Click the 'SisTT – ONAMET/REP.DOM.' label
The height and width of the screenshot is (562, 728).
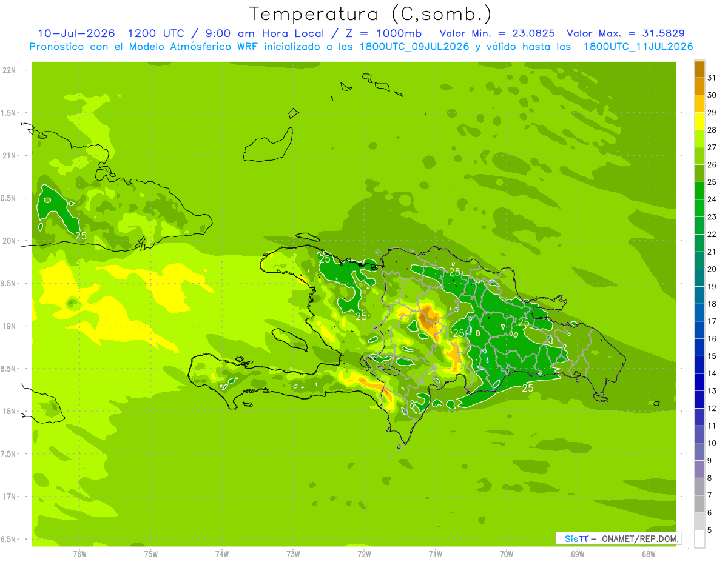coord(618,538)
